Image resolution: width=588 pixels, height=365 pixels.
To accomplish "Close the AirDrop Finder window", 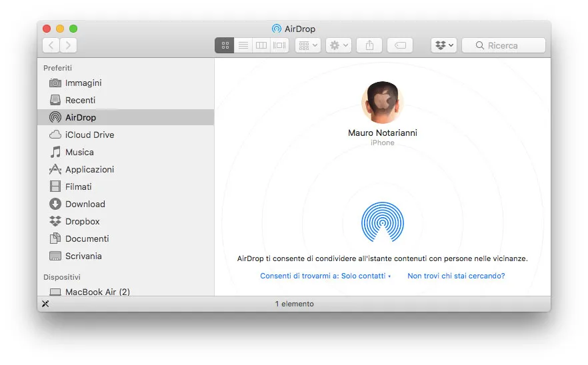I will click(x=47, y=29).
